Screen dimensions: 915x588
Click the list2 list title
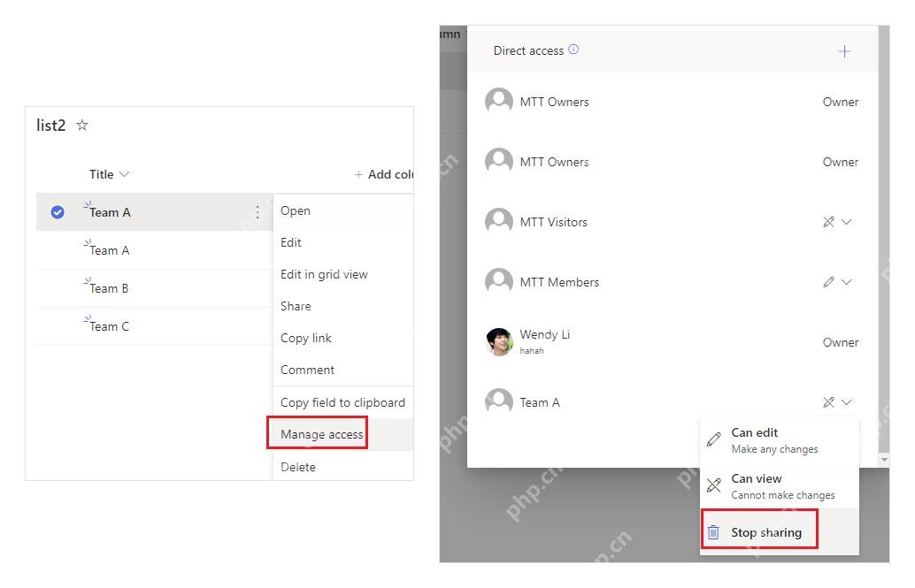[x=50, y=126]
